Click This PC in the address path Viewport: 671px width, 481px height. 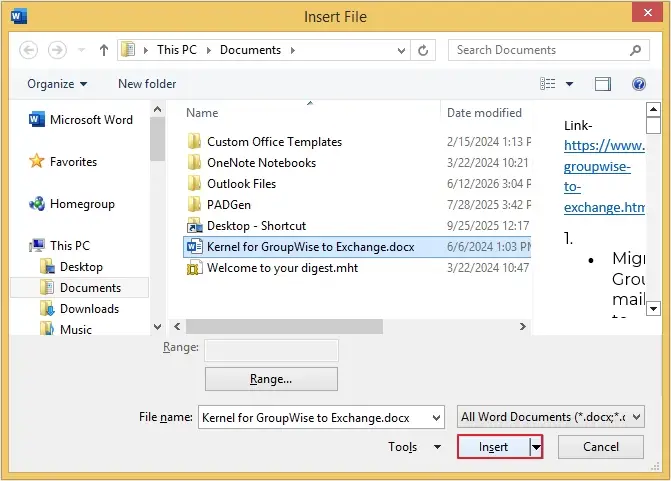pos(176,50)
